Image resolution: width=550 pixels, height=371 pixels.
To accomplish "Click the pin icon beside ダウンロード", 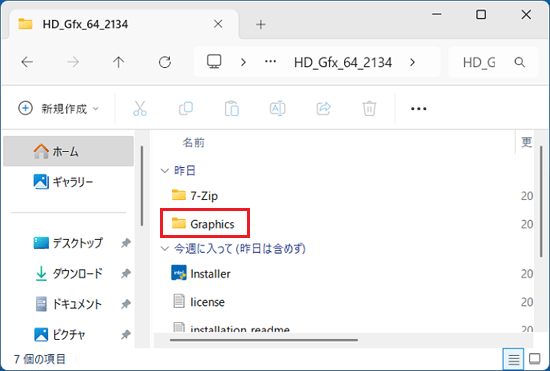I will [x=126, y=274].
